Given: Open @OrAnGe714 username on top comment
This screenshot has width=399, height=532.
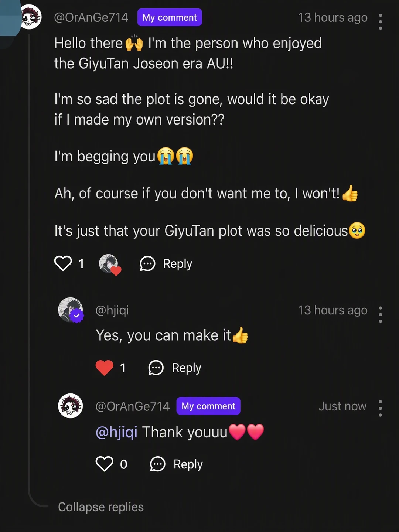Looking at the screenshot, I should tap(91, 17).
